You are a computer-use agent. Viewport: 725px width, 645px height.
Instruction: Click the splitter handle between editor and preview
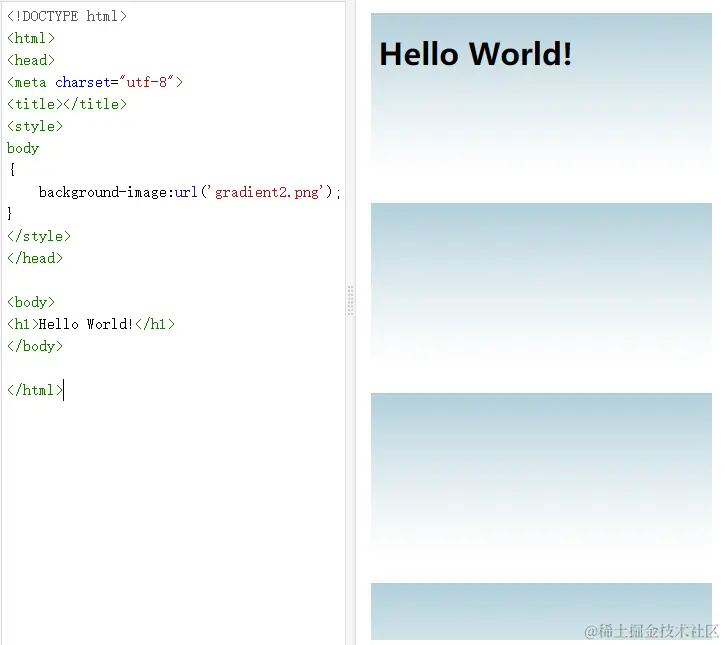(x=350, y=301)
